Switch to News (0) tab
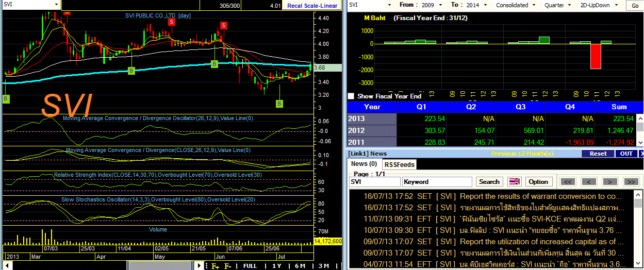The image size is (644, 270). (364, 164)
